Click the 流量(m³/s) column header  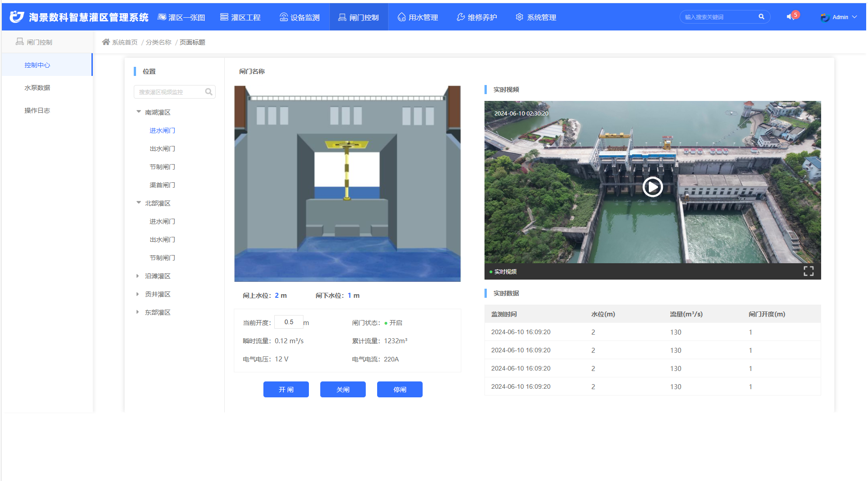click(x=686, y=314)
